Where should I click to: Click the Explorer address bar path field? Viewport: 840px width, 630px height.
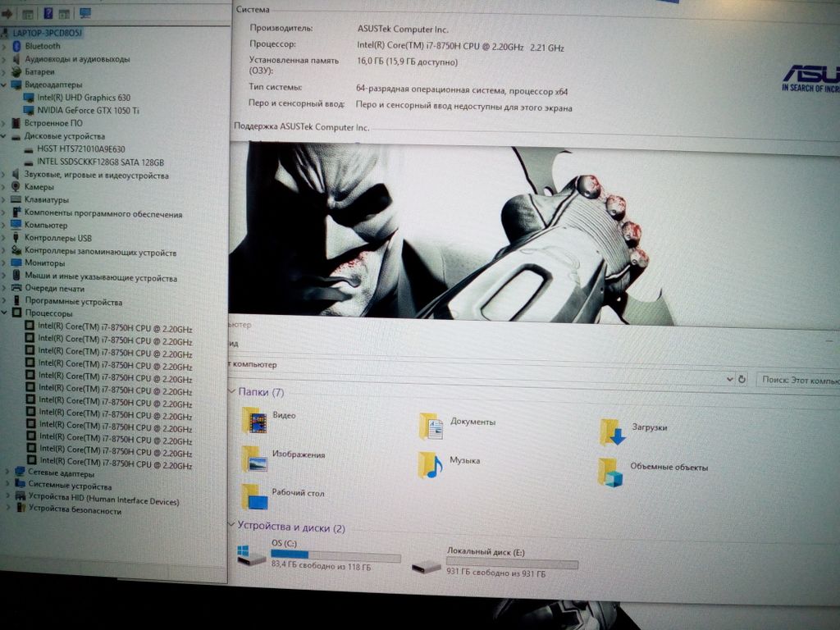point(477,372)
